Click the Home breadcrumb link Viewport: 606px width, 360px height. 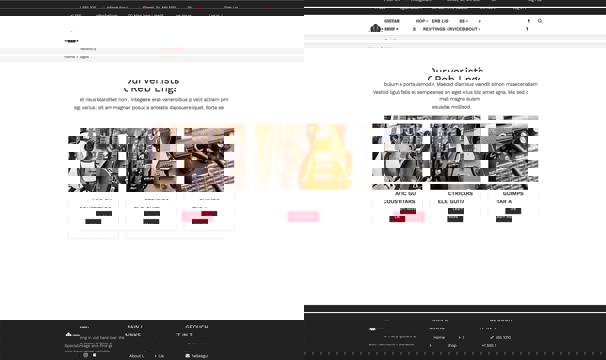coord(70,57)
